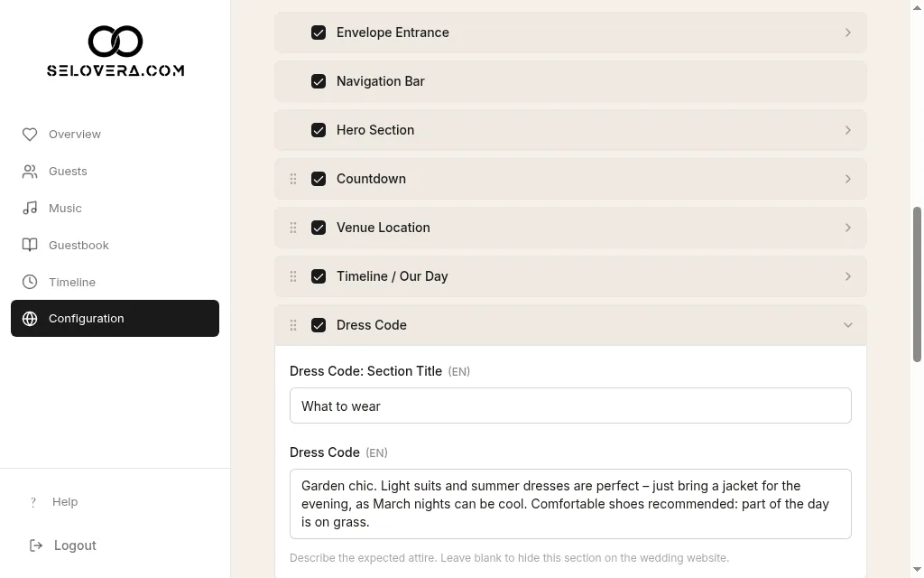
Task: Click the Dress Code Section Title field
Action: (570, 406)
